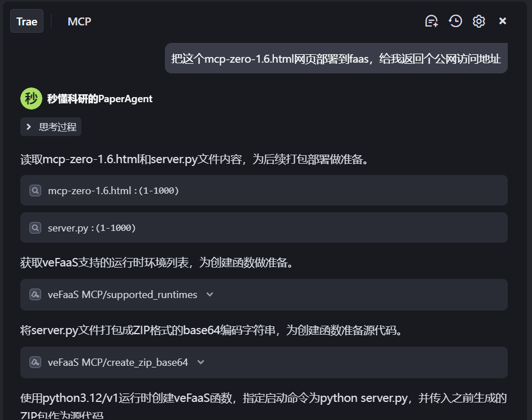Select the user message about deploying mcp-zero-1.6.html
The image size is (532, 420).
336,58
